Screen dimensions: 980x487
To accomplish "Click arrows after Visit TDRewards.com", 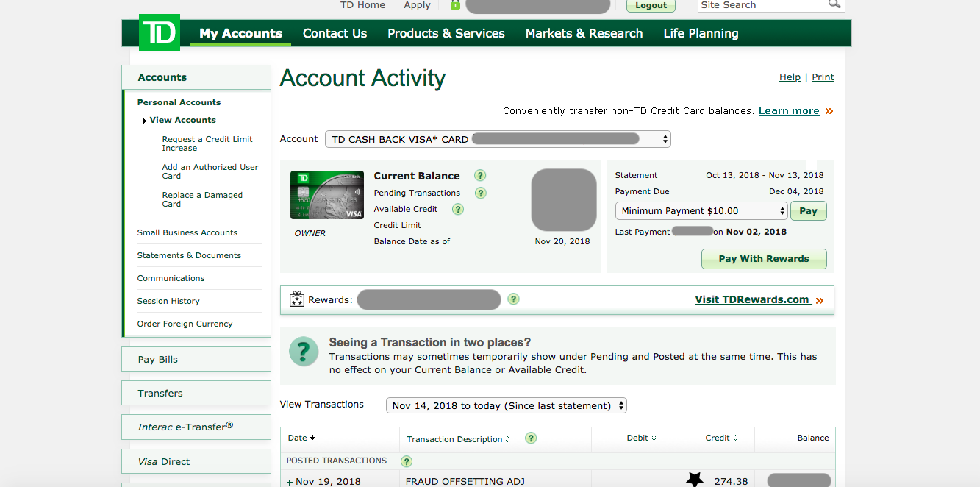I will click(x=819, y=300).
